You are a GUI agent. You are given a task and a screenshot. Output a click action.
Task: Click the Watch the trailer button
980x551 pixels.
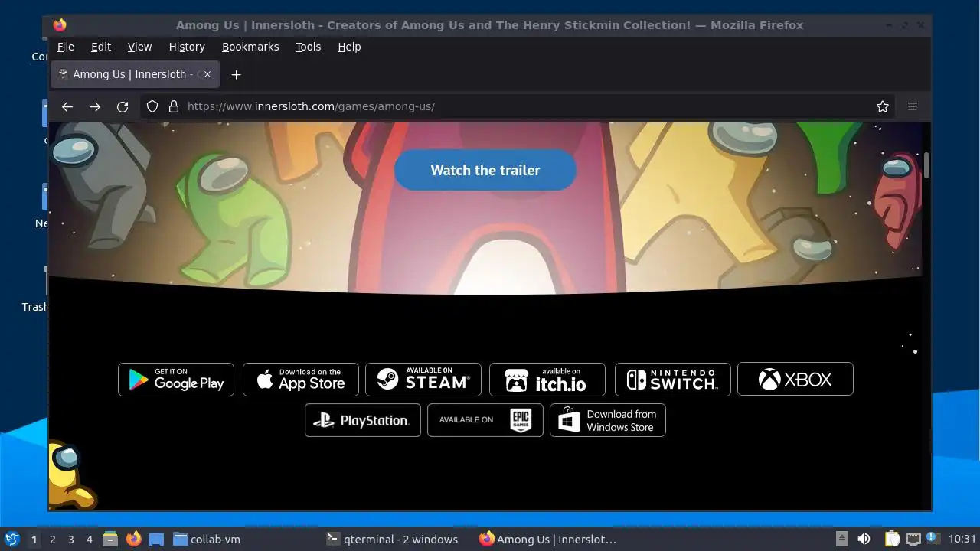[x=485, y=170]
